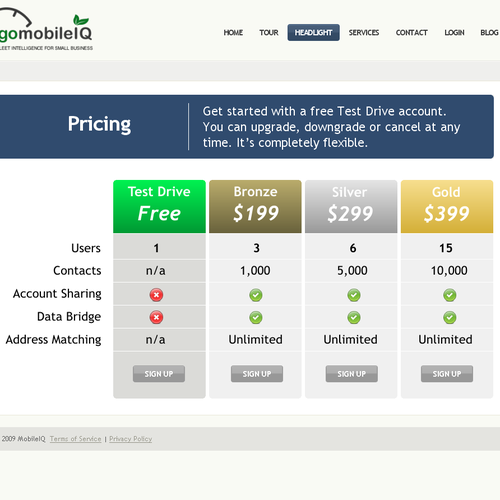Navigate to the Contact page
500x500 pixels.
(x=411, y=33)
